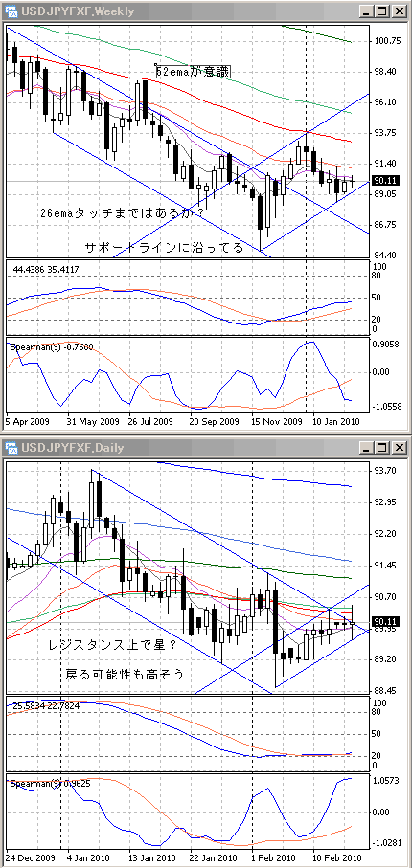
Task: Close the USDJPYFXF,Weekly chart window
Action: point(400,11)
